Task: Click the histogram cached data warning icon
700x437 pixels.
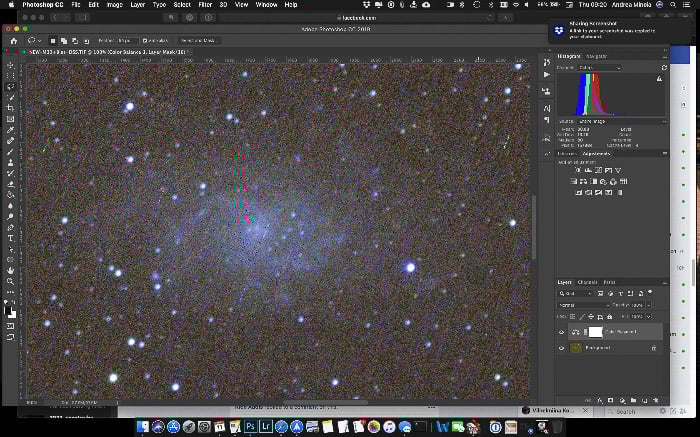Action: coord(659,79)
